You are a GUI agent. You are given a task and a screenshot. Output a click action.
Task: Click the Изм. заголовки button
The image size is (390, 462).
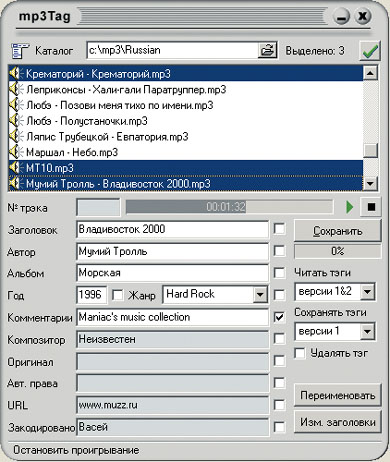click(337, 422)
